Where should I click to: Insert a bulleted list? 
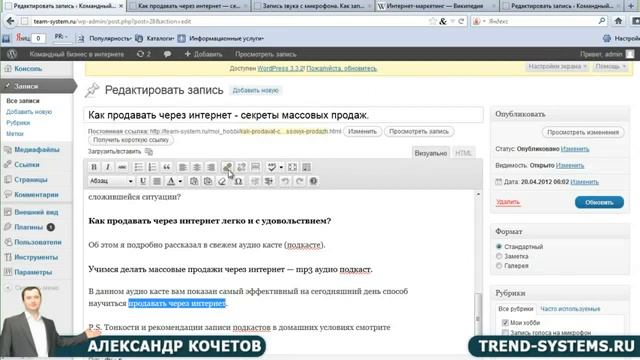click(138, 167)
